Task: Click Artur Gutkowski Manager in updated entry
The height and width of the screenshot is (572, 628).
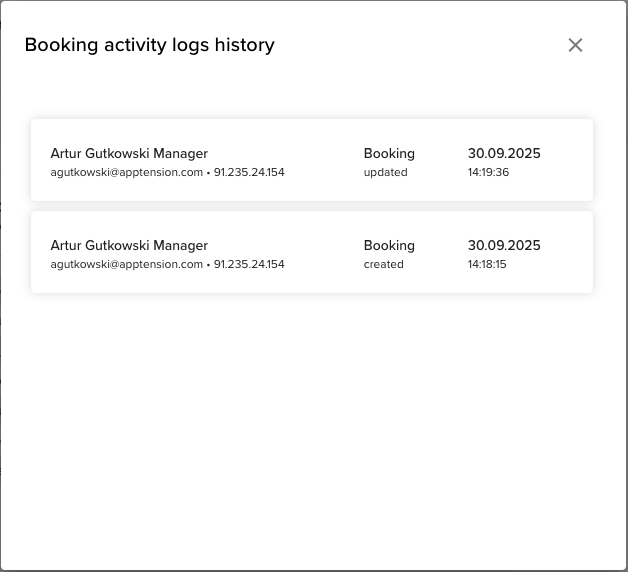Action: point(129,153)
